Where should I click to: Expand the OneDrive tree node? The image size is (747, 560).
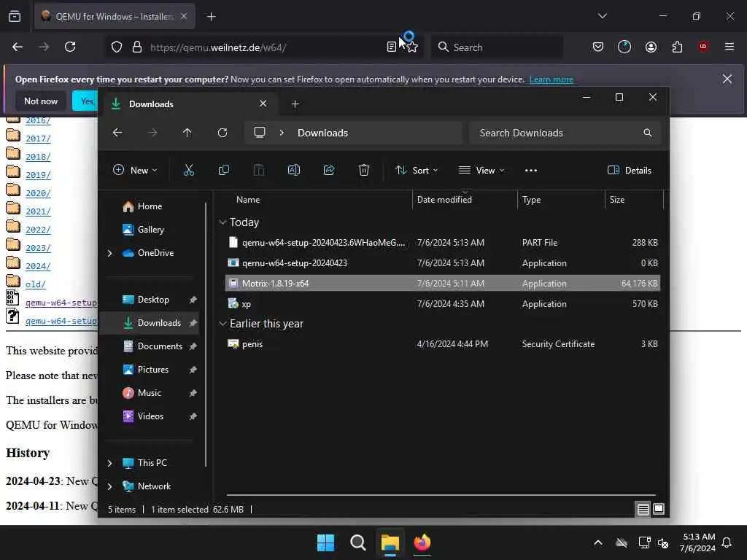pyautogui.click(x=110, y=253)
